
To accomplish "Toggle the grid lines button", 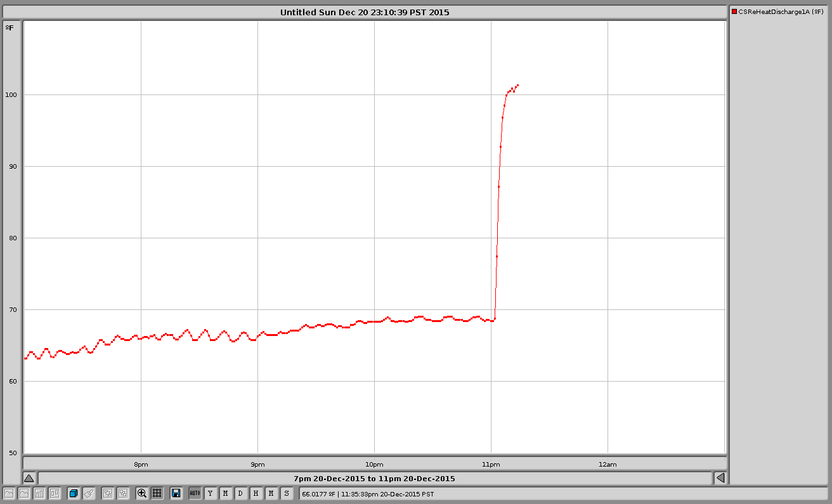I will click(x=157, y=493).
